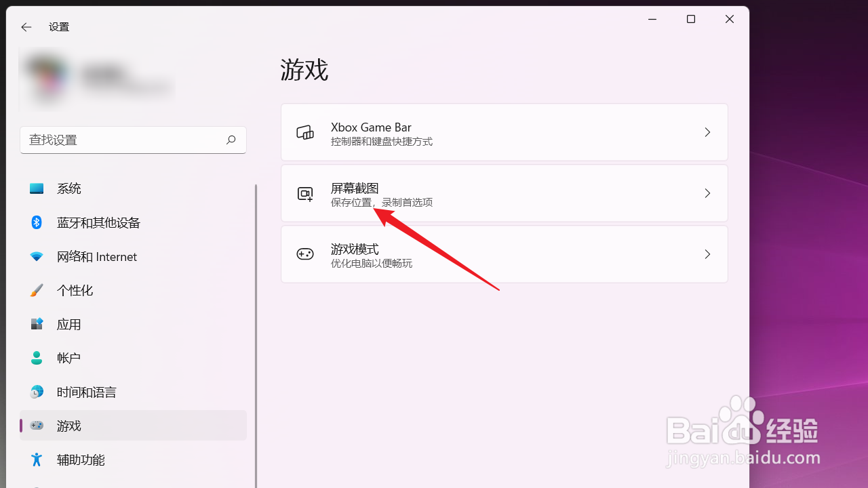
Task: Click the accounts person icon
Action: coord(36,358)
